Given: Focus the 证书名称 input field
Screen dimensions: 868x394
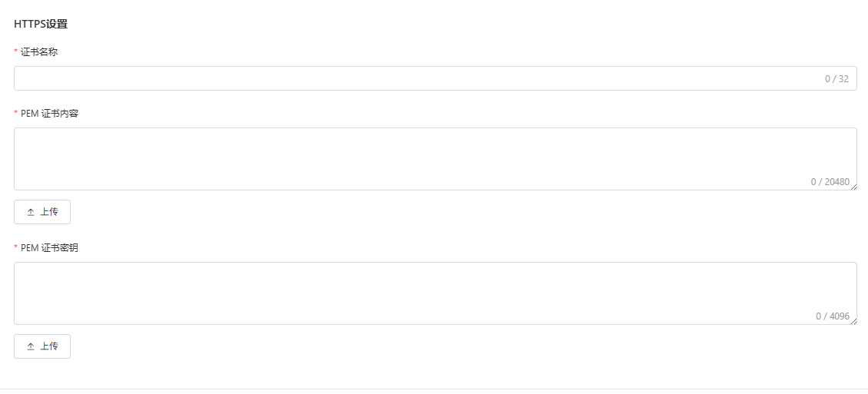Looking at the screenshot, I should [435, 78].
